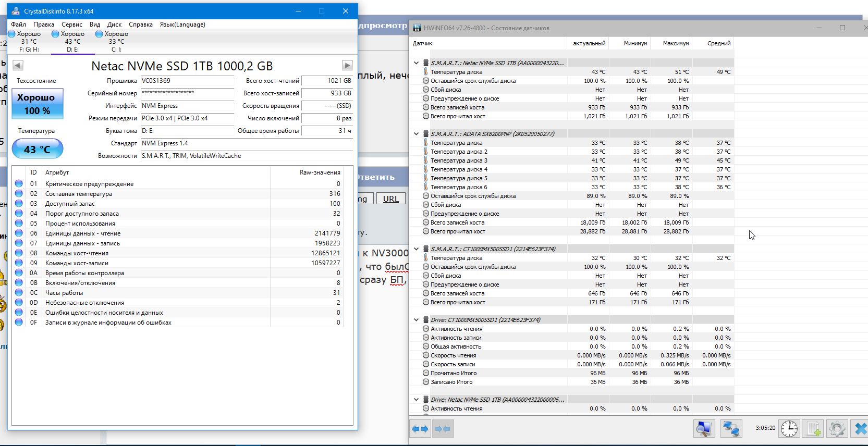
Task: Click the URL button in the background page
Action: pyautogui.click(x=391, y=199)
